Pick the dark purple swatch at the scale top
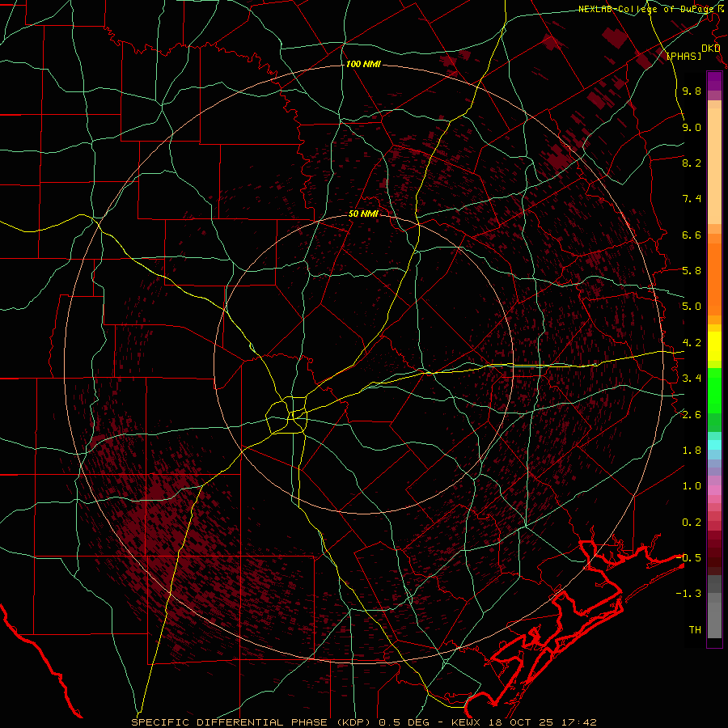Image resolution: width=728 pixels, height=728 pixels. point(714,77)
